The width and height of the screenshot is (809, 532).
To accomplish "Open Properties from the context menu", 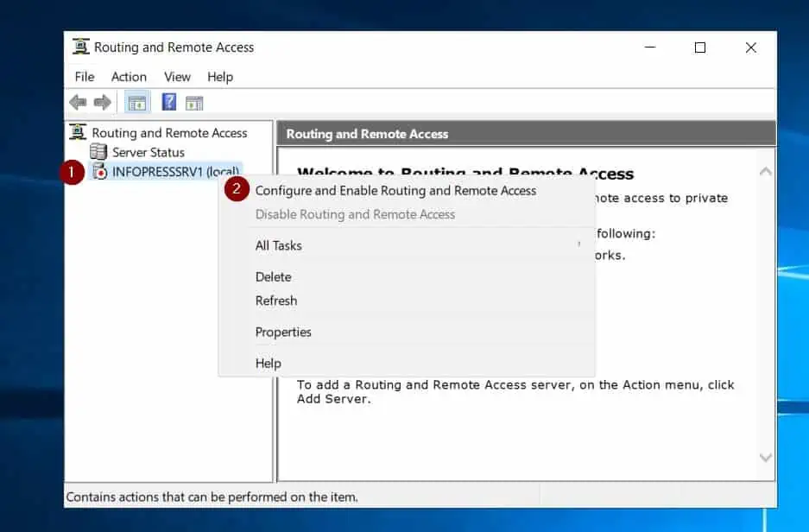I will pos(283,332).
